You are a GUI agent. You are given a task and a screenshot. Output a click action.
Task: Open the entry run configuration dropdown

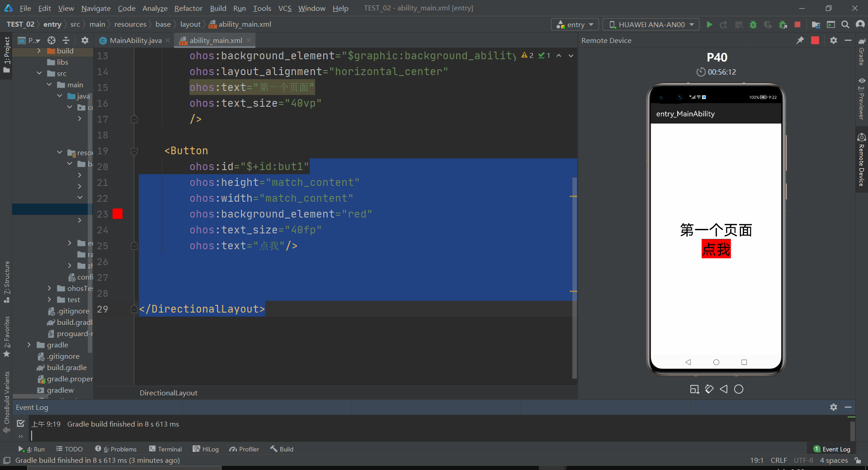tap(575, 24)
